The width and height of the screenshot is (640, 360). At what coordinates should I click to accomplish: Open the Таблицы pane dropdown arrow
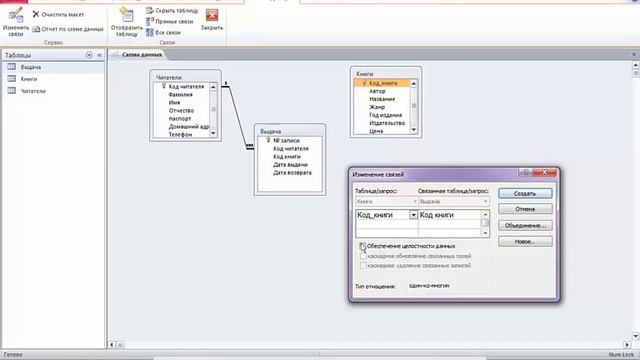coord(89,55)
